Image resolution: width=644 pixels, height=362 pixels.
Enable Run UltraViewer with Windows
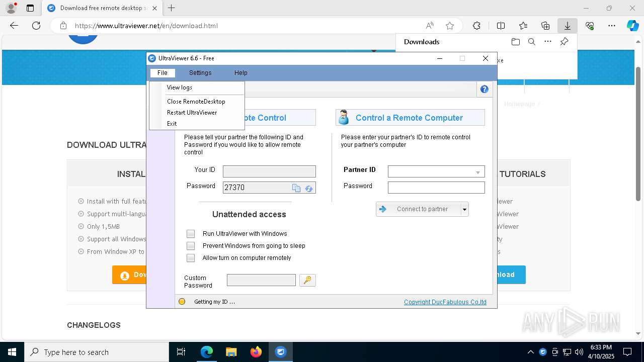point(191,234)
